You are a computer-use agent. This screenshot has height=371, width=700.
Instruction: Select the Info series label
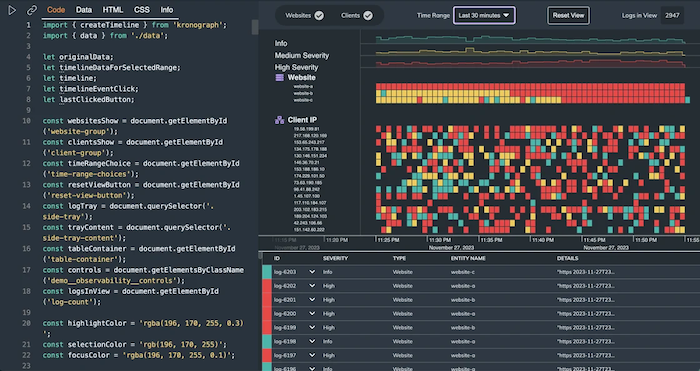281,43
